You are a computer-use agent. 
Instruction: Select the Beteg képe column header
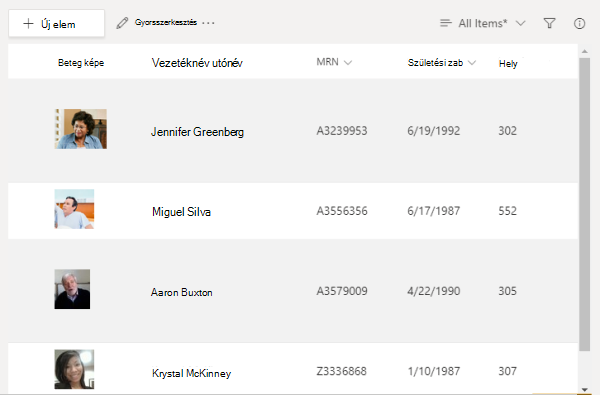pos(81,63)
